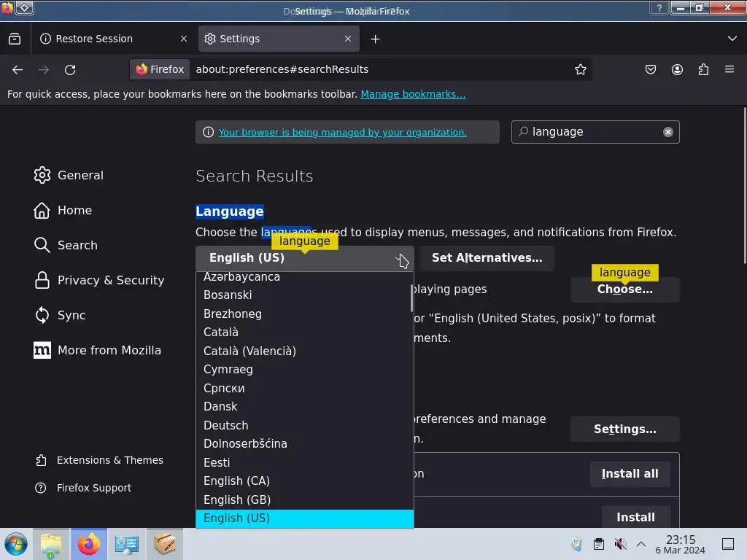Image resolution: width=747 pixels, height=560 pixels.
Task: Click the settings page scrollbar
Action: [745, 186]
